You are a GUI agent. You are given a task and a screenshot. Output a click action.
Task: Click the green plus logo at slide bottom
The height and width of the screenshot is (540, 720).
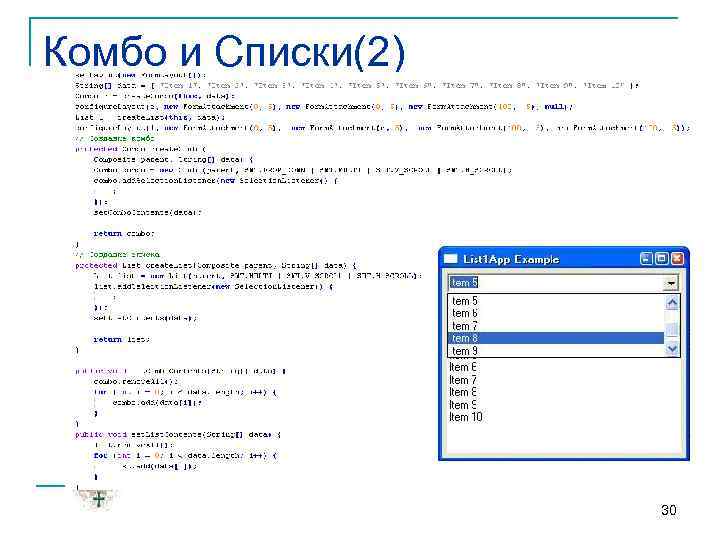click(x=98, y=499)
